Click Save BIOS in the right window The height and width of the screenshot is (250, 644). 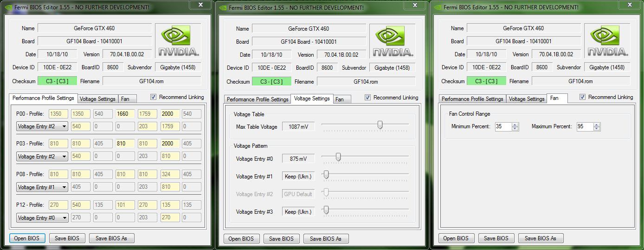click(496, 238)
